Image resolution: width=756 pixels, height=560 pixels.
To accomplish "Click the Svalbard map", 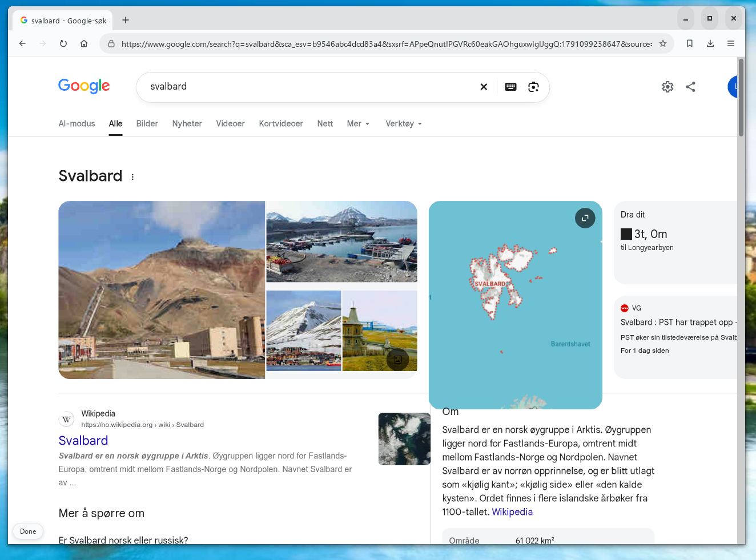I will pos(516,305).
